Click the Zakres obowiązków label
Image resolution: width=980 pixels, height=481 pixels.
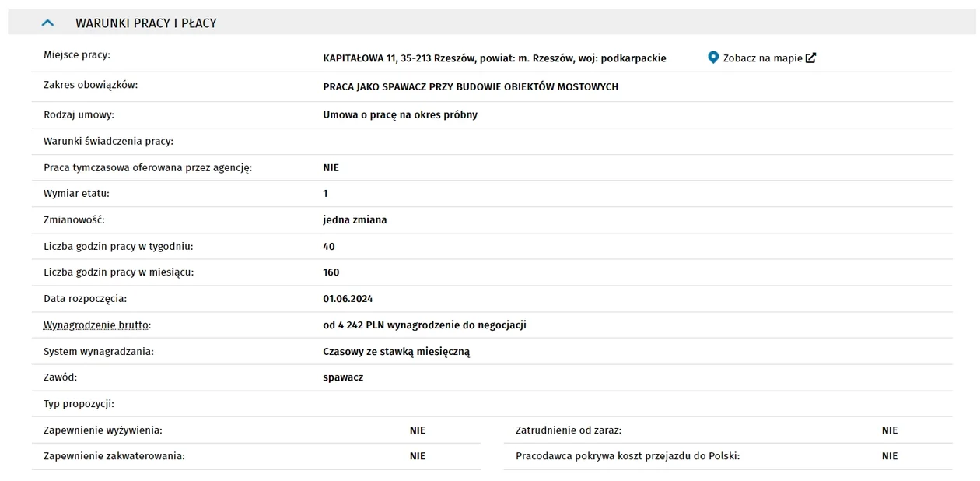(x=90, y=85)
